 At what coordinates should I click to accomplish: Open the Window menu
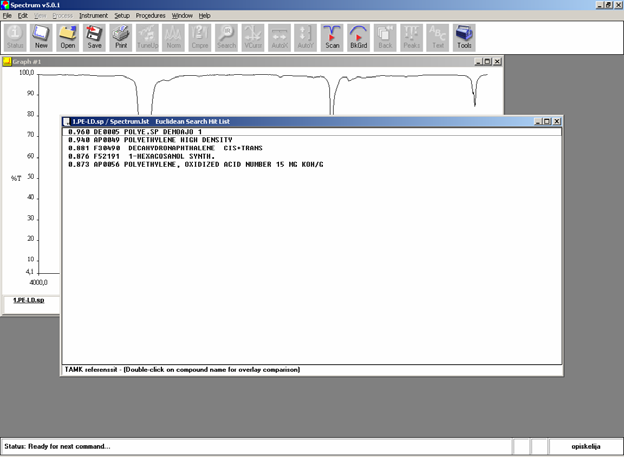(182, 16)
